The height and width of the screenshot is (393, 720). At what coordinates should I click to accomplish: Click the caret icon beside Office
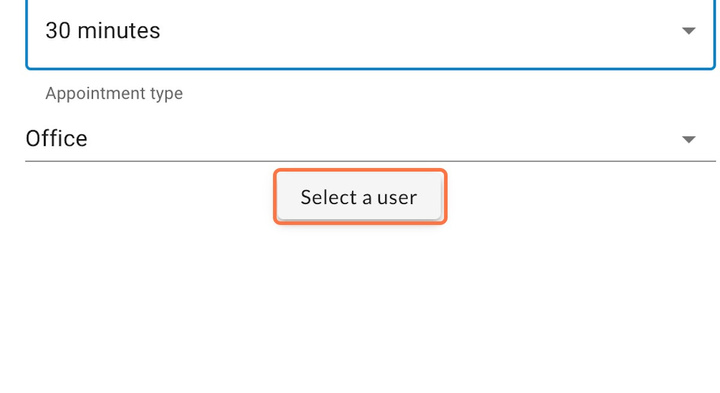[688, 139]
